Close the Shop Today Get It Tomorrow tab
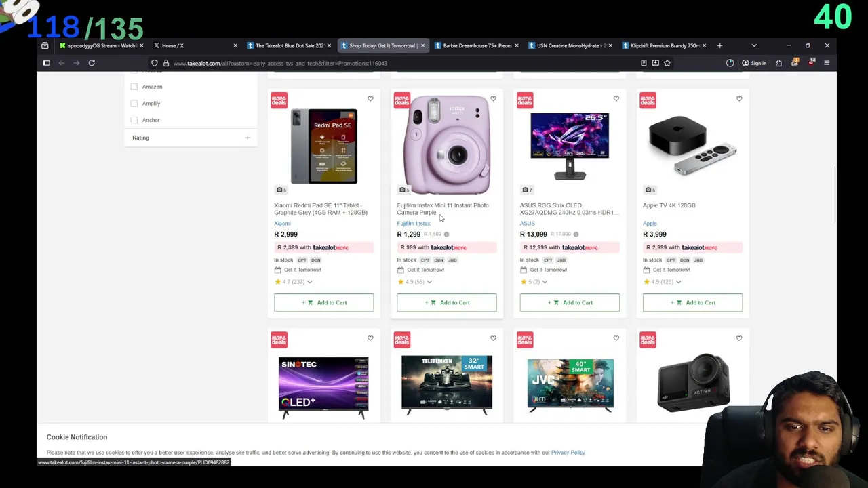868x488 pixels. pyautogui.click(x=422, y=45)
